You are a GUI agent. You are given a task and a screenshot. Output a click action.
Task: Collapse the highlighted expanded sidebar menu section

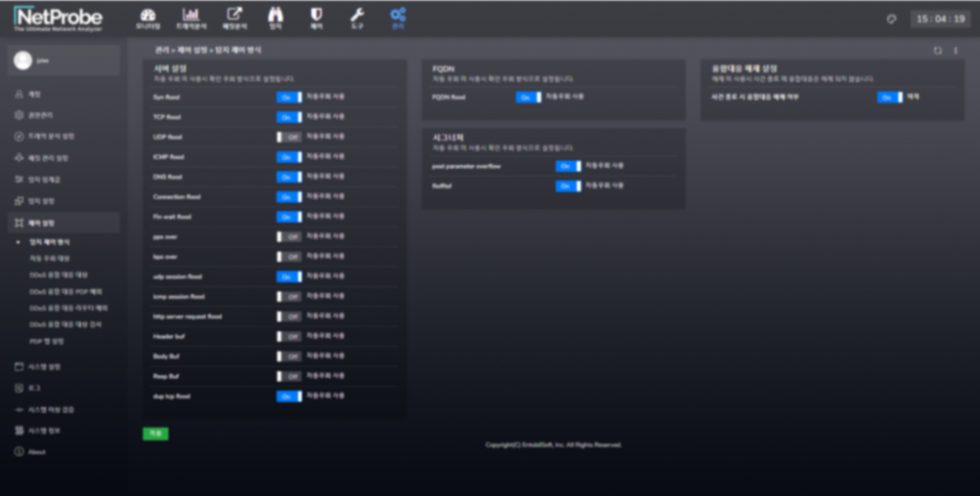click(x=64, y=222)
